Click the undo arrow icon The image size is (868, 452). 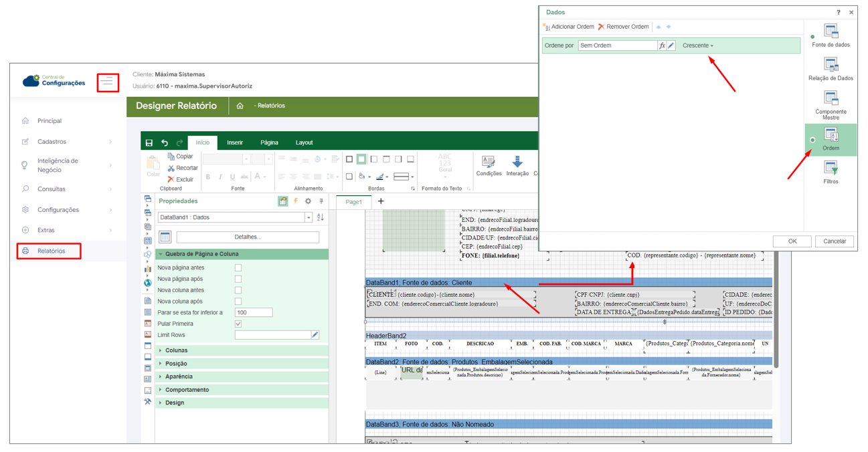(165, 143)
